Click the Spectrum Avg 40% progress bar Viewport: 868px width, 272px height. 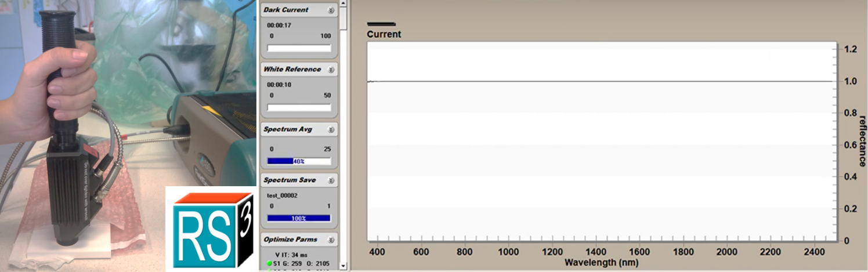click(x=298, y=161)
